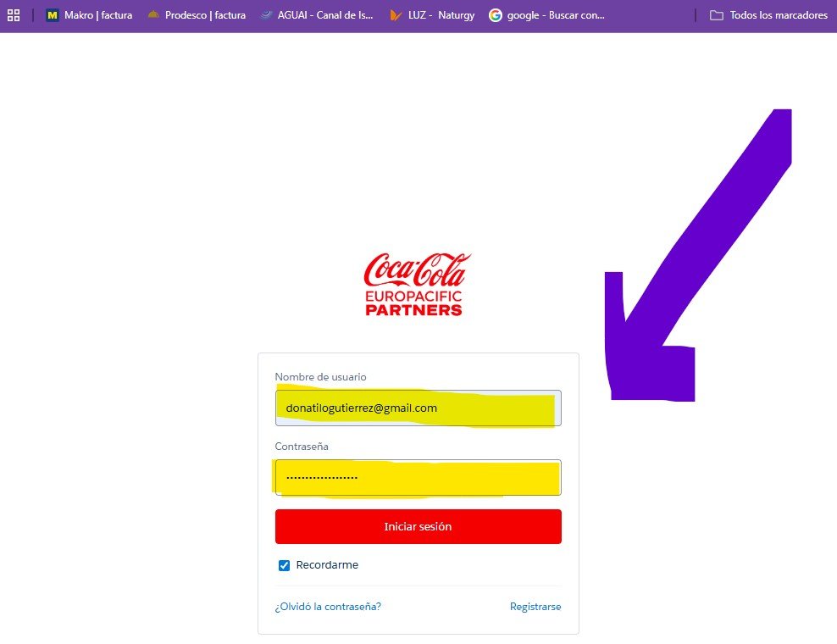
Task: Uncheck the Recordarme checkbox
Action: click(285, 565)
